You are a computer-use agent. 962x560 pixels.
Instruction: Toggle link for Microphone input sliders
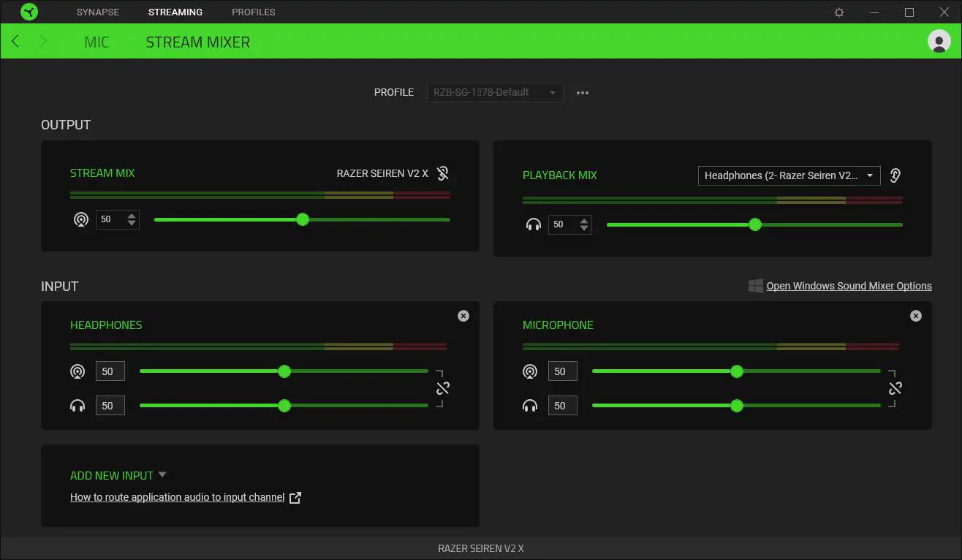(x=895, y=388)
